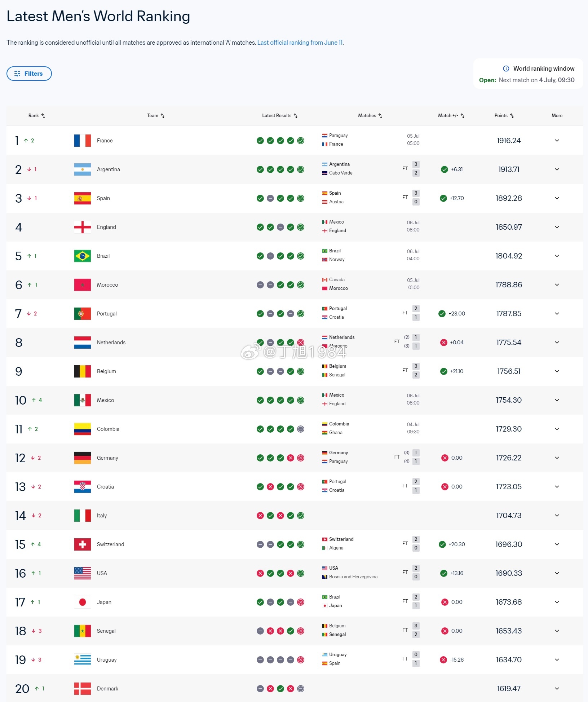Click the World ranking window info icon
This screenshot has height=702, width=588.
tap(506, 69)
